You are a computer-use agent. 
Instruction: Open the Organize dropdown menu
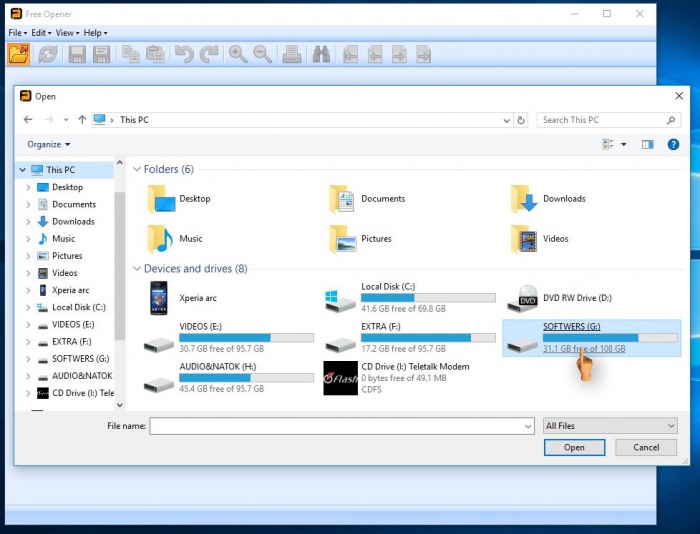(48, 144)
